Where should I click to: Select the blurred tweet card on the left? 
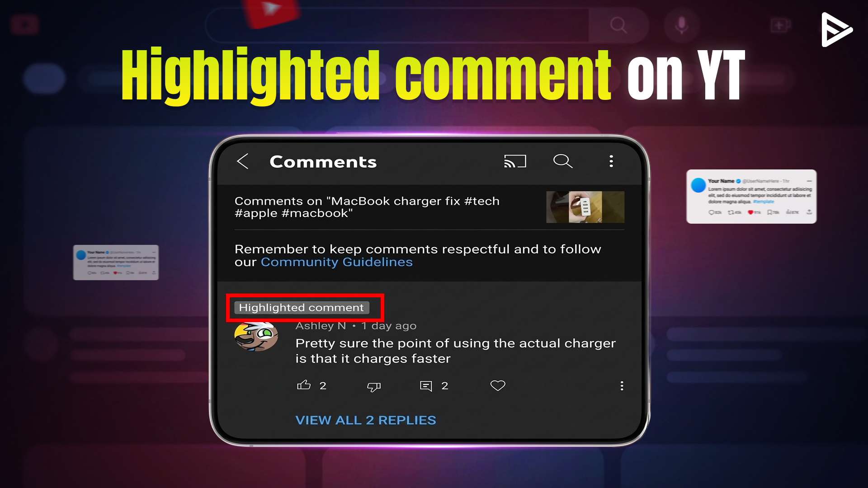[116, 263]
